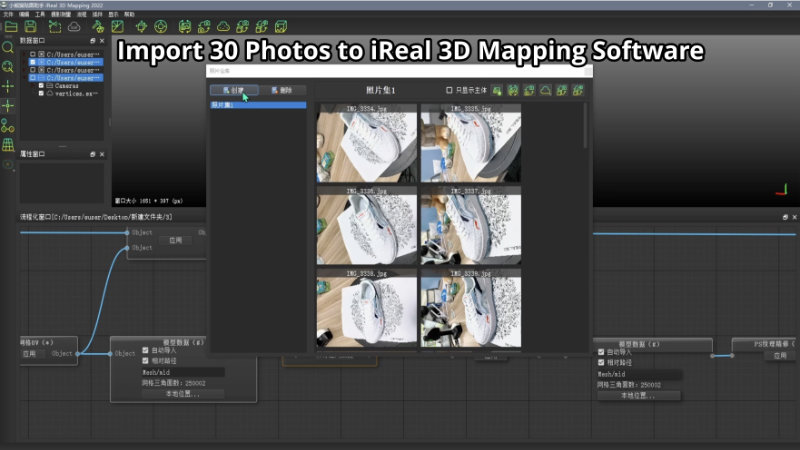
Task: Toggle the vertices checkbox in the data tree
Action: [41, 93]
